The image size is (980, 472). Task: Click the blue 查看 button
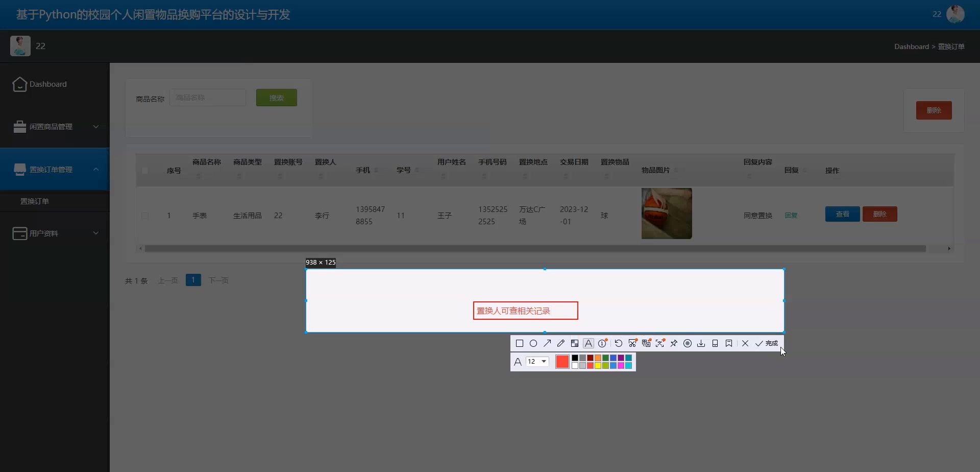click(842, 214)
